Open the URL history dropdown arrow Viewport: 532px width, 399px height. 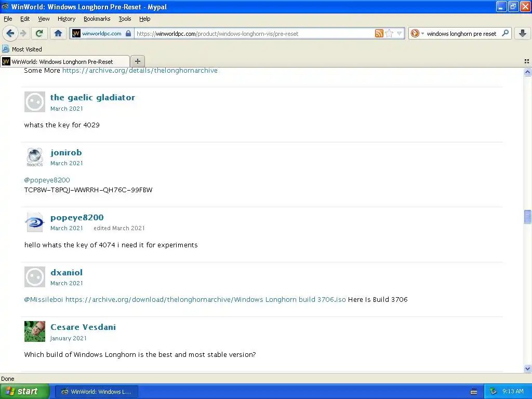(x=400, y=33)
